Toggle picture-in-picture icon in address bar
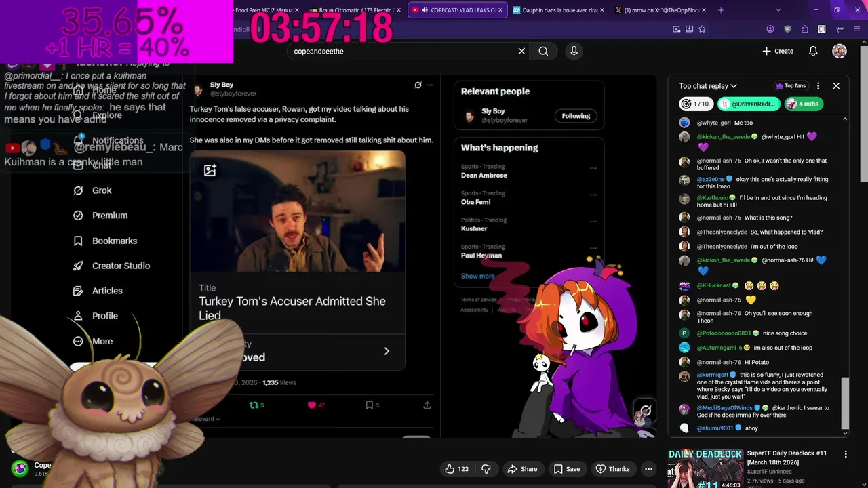Image resolution: width=868 pixels, height=488 pixels. tap(677, 29)
